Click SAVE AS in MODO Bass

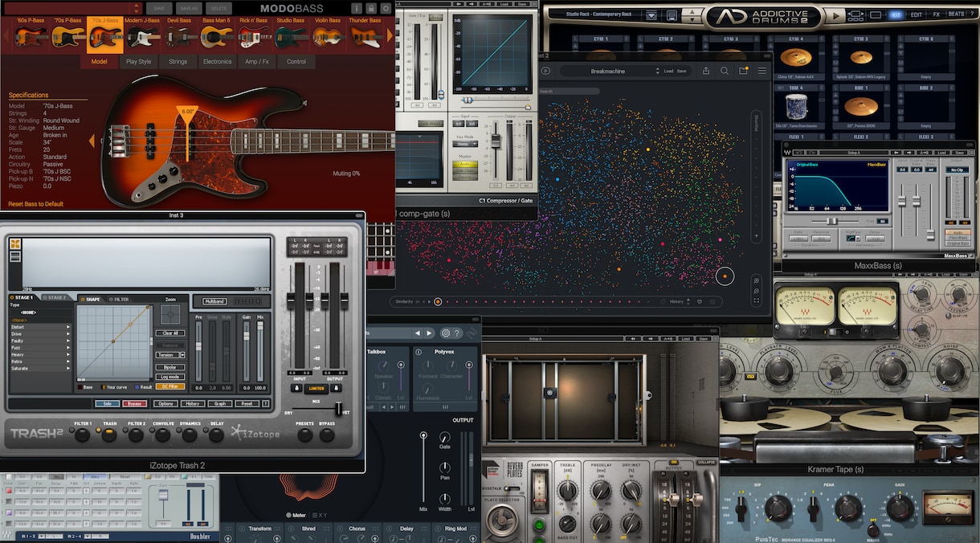[188, 8]
